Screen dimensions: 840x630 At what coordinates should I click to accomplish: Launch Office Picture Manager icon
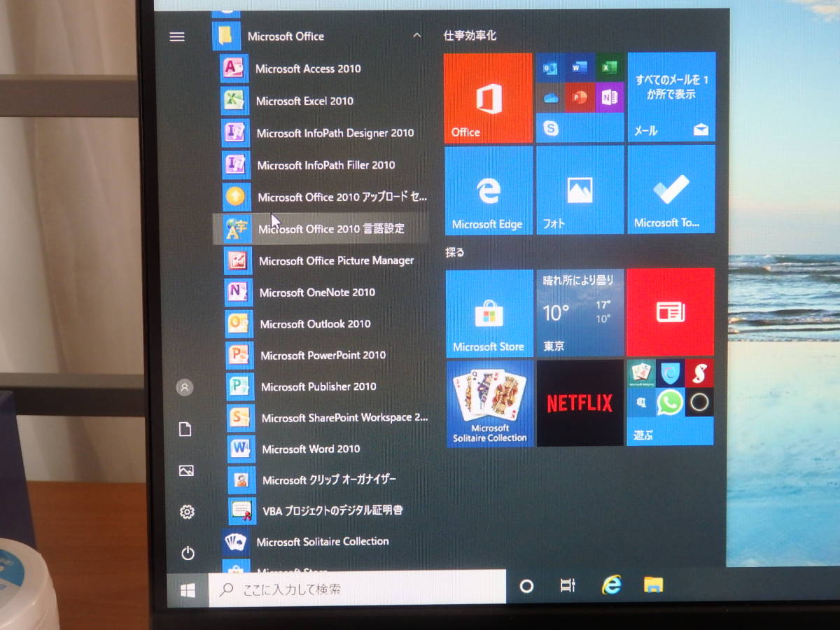coord(237,260)
